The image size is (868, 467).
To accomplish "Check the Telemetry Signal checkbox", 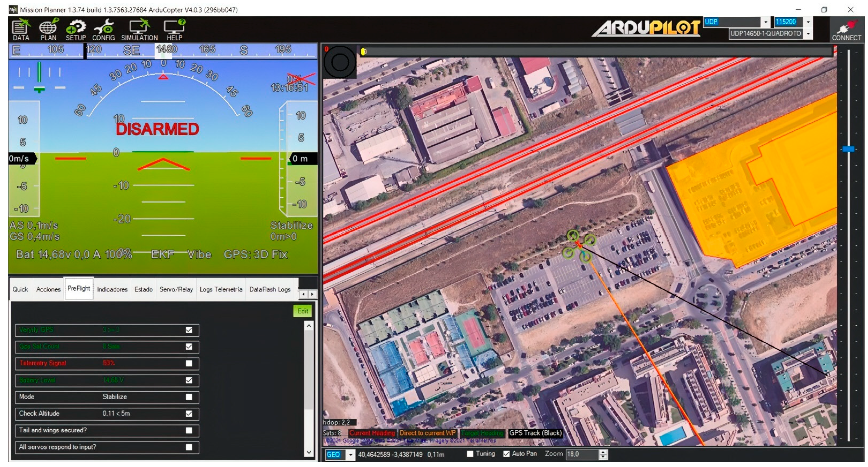I will point(189,363).
